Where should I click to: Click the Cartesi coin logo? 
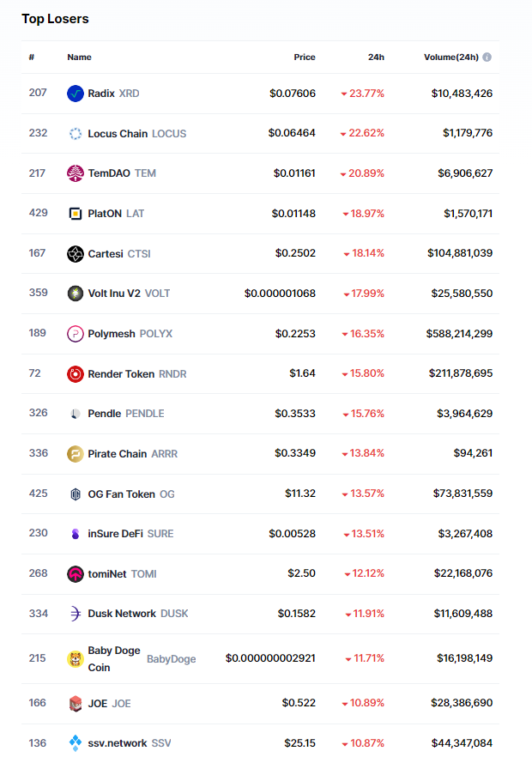pos(76,254)
